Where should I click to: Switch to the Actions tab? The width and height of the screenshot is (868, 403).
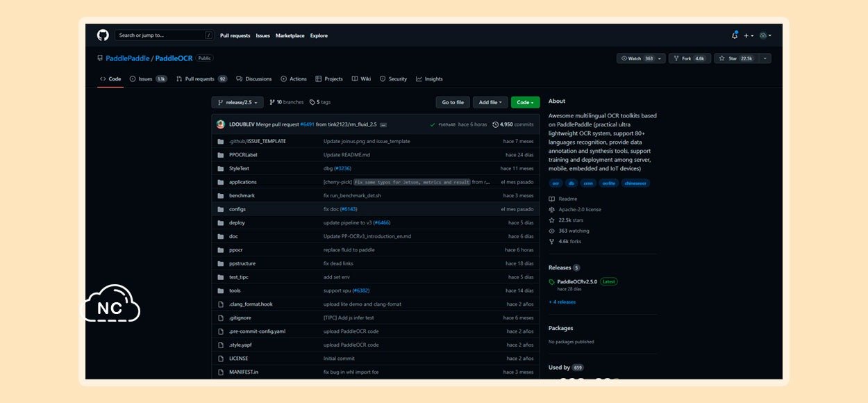pyautogui.click(x=294, y=79)
